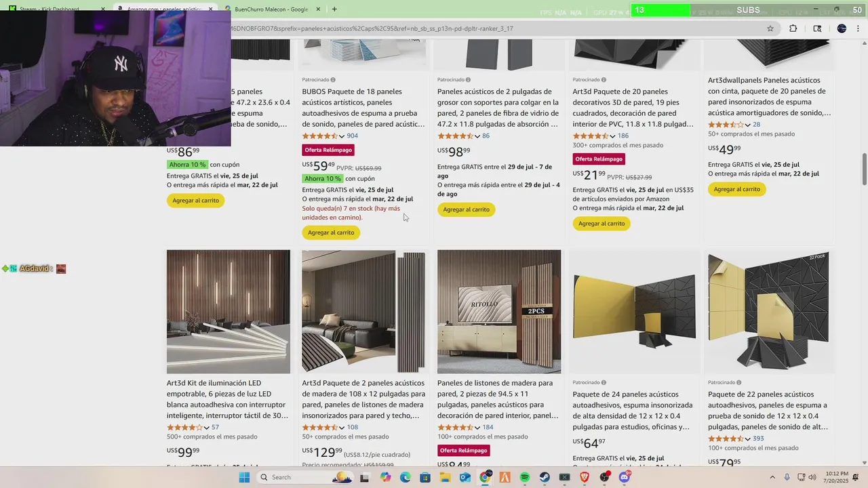Open Steam from the taskbar

[x=545, y=477]
